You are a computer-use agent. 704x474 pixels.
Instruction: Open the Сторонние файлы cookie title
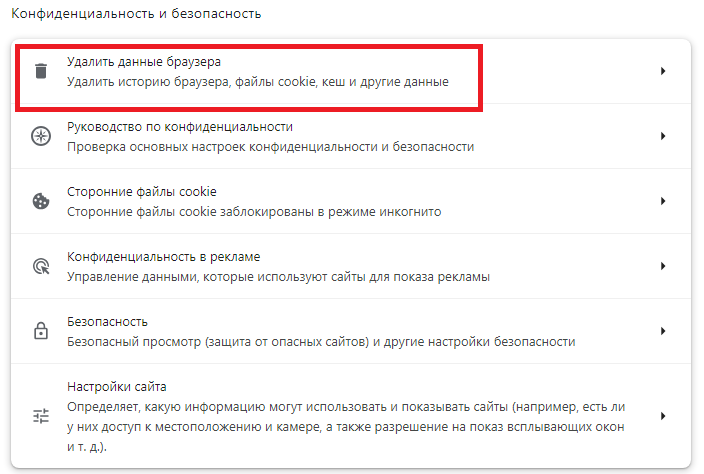[141, 192]
